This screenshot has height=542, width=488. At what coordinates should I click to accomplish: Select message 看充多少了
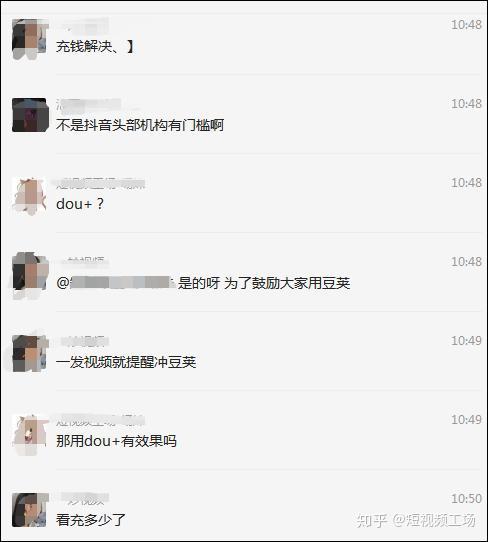91,520
